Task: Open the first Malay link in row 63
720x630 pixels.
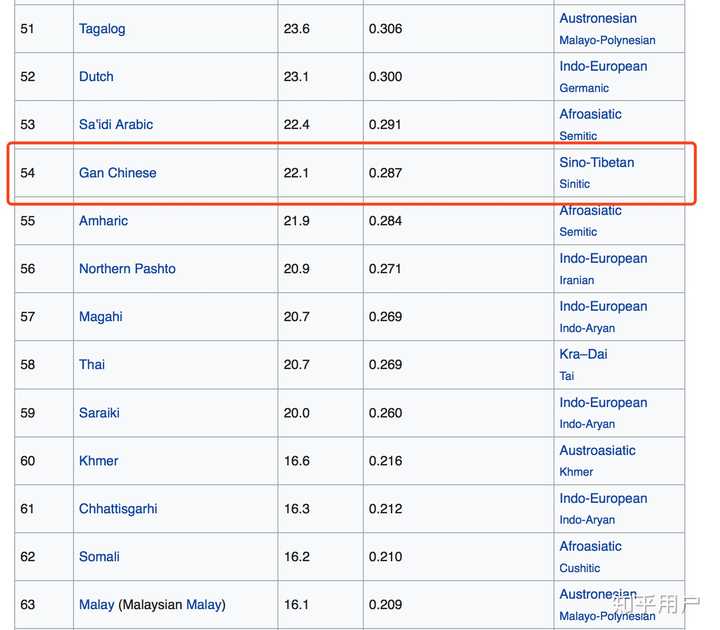Action: (96, 605)
